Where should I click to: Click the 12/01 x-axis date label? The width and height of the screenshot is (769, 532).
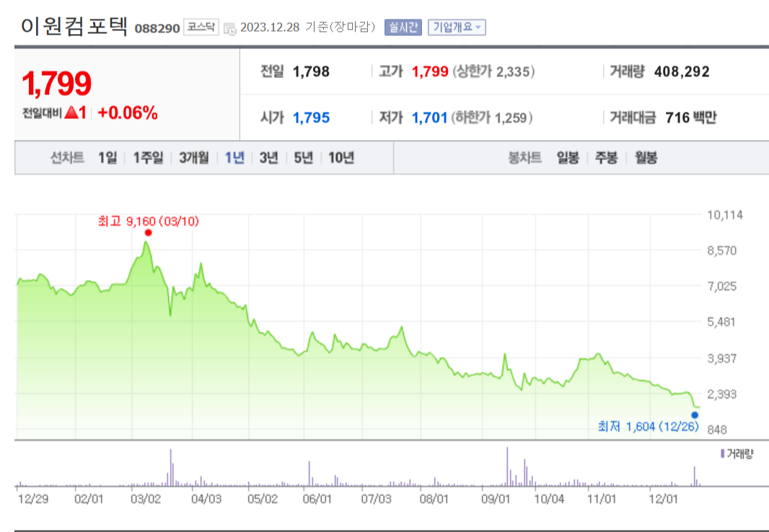[x=663, y=499]
